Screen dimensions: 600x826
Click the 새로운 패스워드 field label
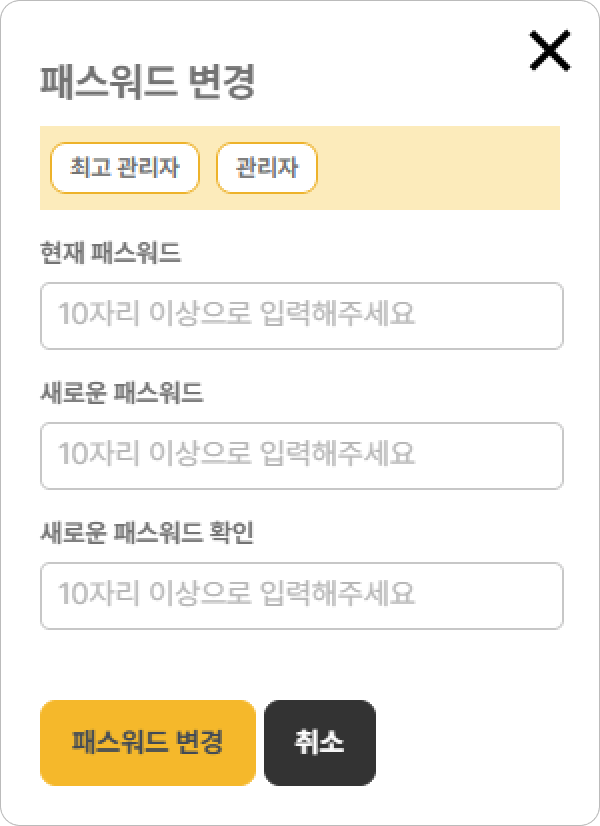(122, 394)
